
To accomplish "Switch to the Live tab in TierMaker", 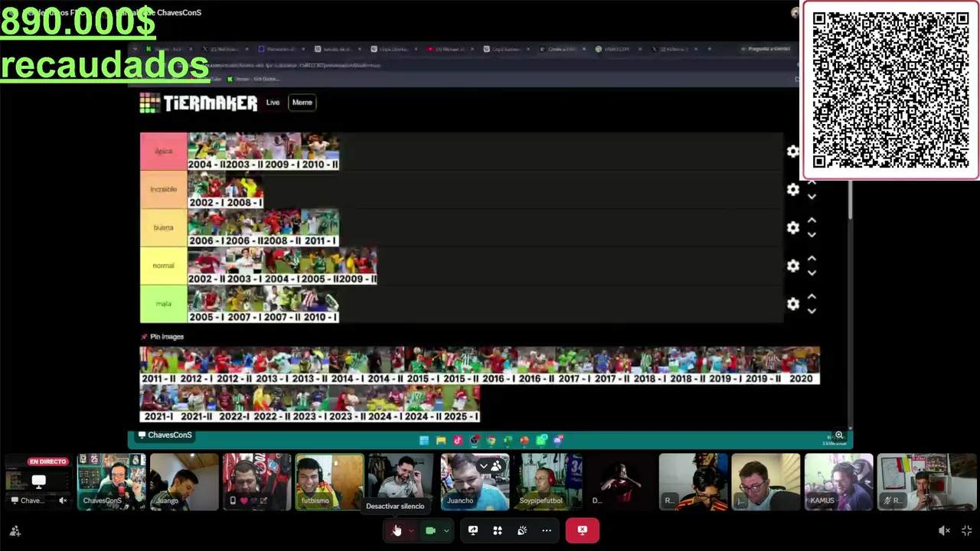I will click(273, 103).
